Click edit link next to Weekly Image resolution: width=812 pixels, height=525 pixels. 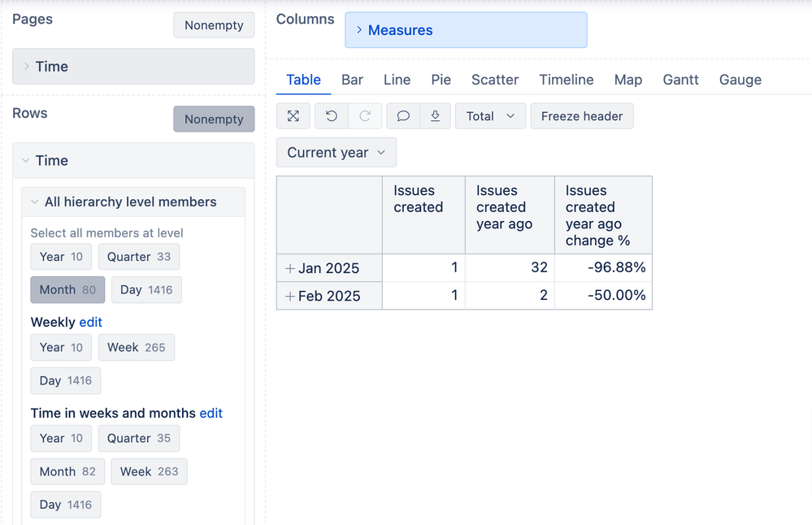pyautogui.click(x=90, y=322)
